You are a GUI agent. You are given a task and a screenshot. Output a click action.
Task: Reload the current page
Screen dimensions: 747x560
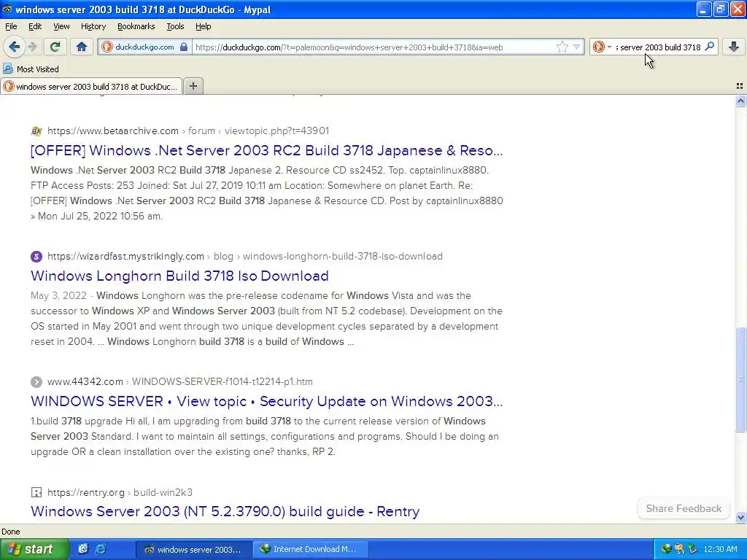click(55, 47)
